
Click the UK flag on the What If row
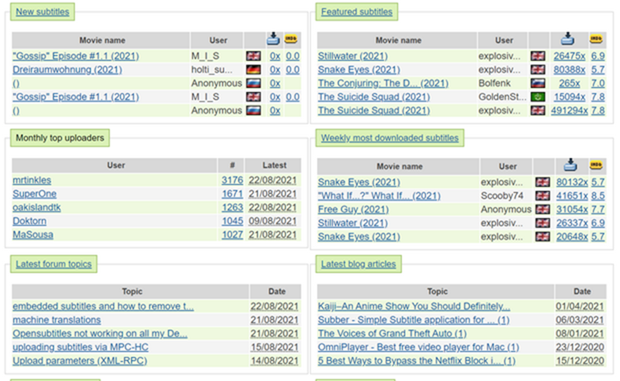click(542, 196)
